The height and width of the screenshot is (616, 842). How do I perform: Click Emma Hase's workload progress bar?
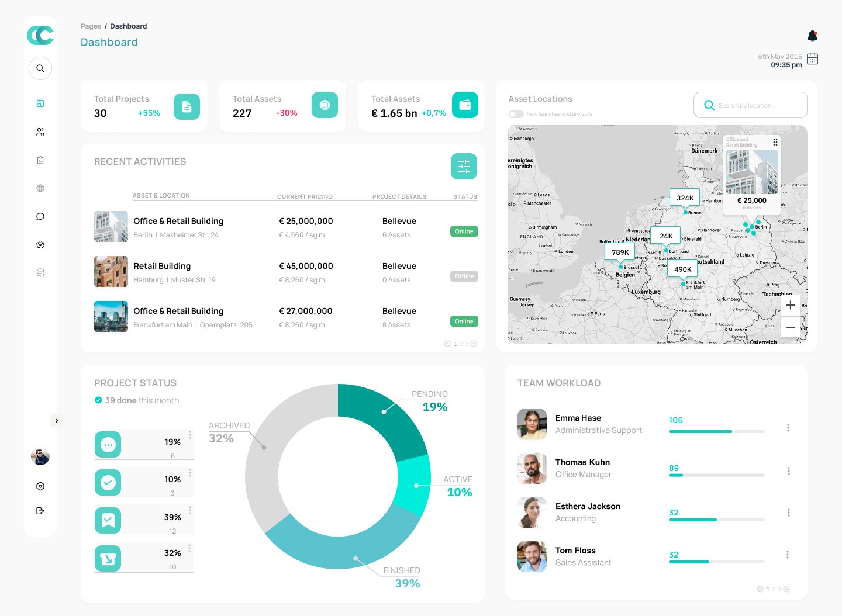coord(716,431)
